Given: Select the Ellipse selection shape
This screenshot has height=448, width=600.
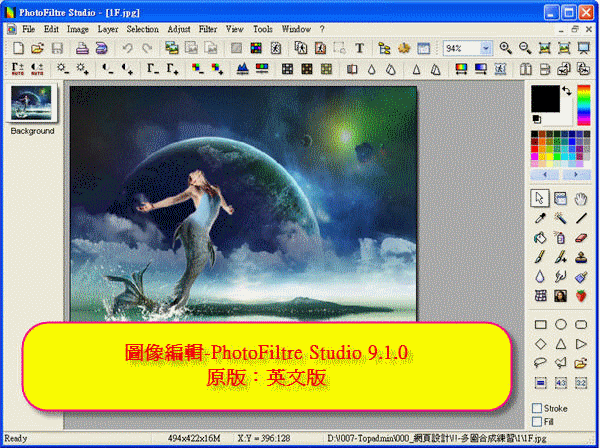Looking at the screenshot, I should point(561,324).
